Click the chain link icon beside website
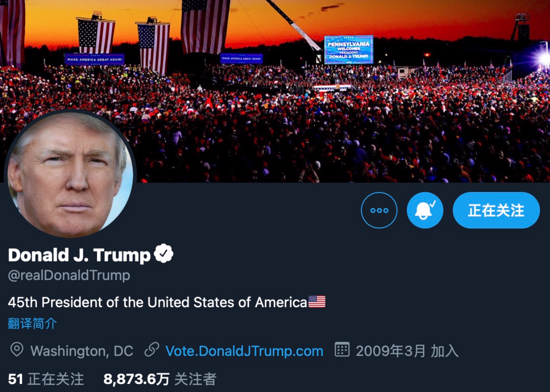Screen dimensions: 550x392 (x=152, y=350)
